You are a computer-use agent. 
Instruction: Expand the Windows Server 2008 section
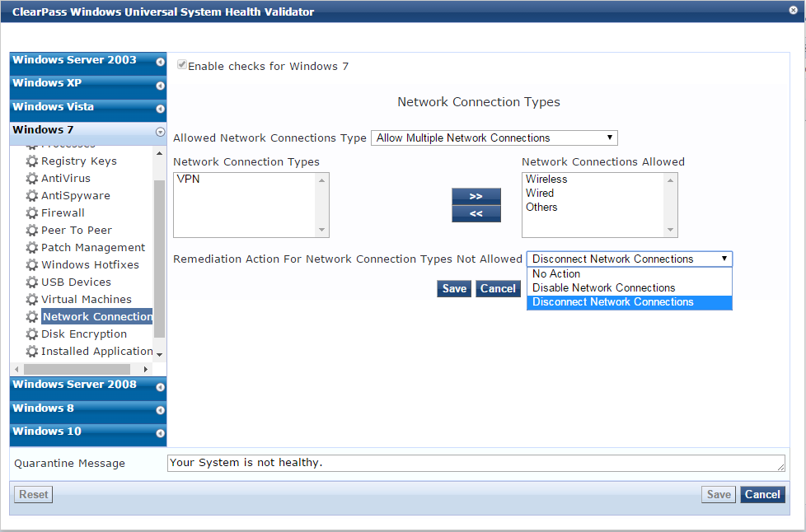click(x=161, y=387)
